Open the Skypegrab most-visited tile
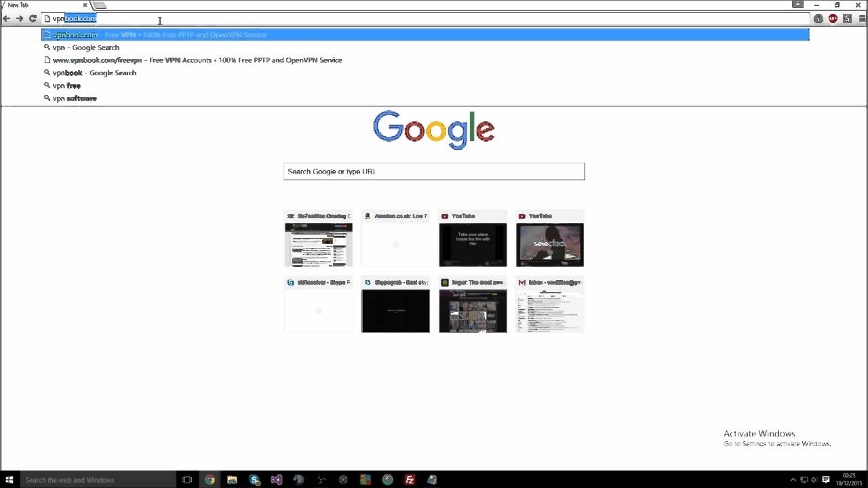868x488 pixels. (x=395, y=305)
